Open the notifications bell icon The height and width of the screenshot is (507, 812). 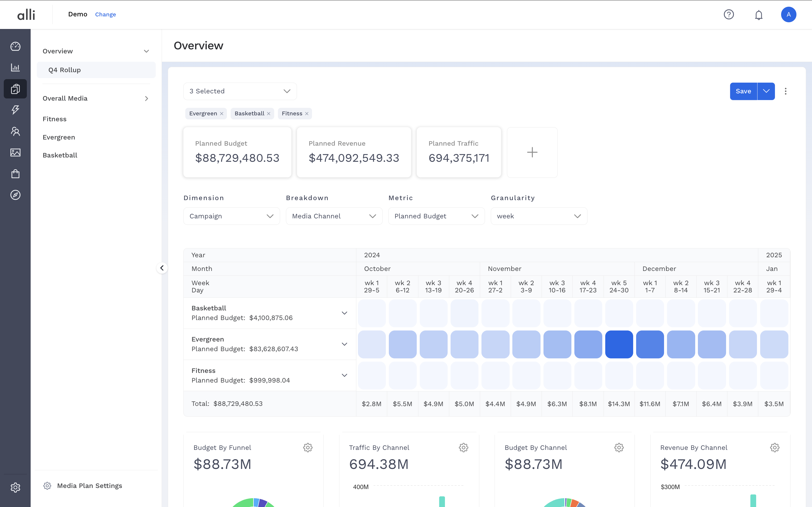coord(759,15)
